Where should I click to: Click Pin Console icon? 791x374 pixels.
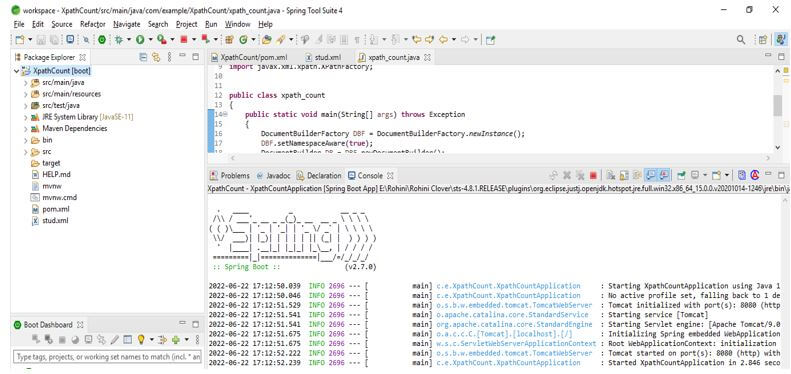click(x=681, y=175)
